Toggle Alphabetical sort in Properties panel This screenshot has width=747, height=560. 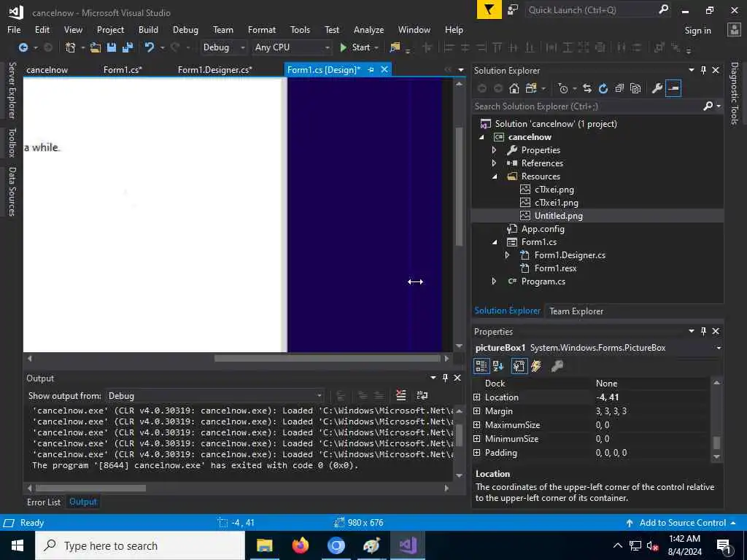[498, 366]
